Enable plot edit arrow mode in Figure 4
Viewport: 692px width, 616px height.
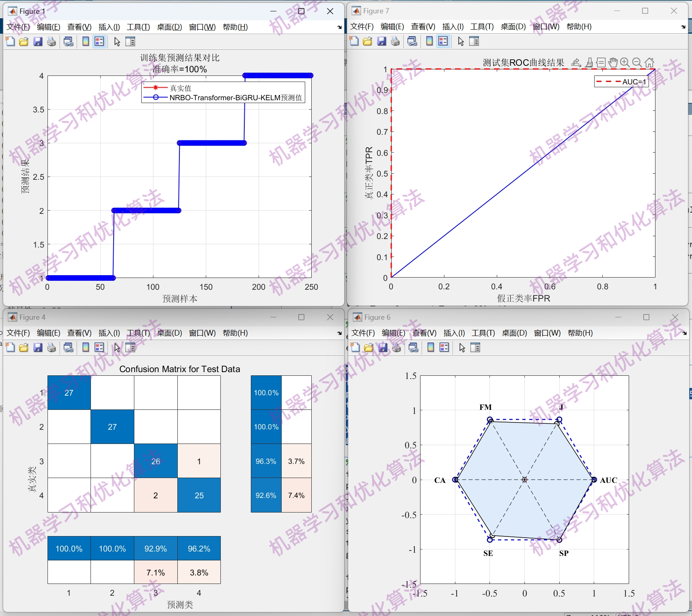pyautogui.click(x=117, y=347)
